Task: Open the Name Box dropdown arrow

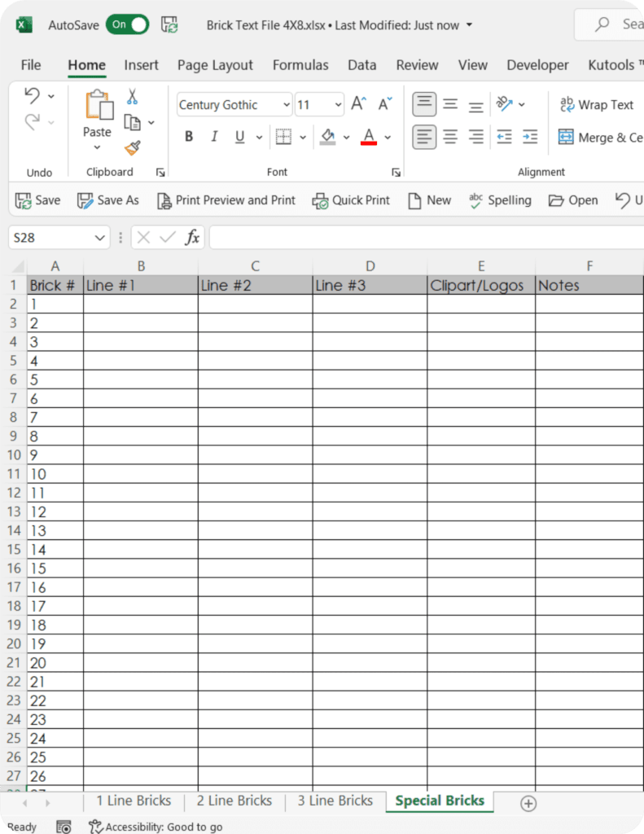Action: pos(100,238)
